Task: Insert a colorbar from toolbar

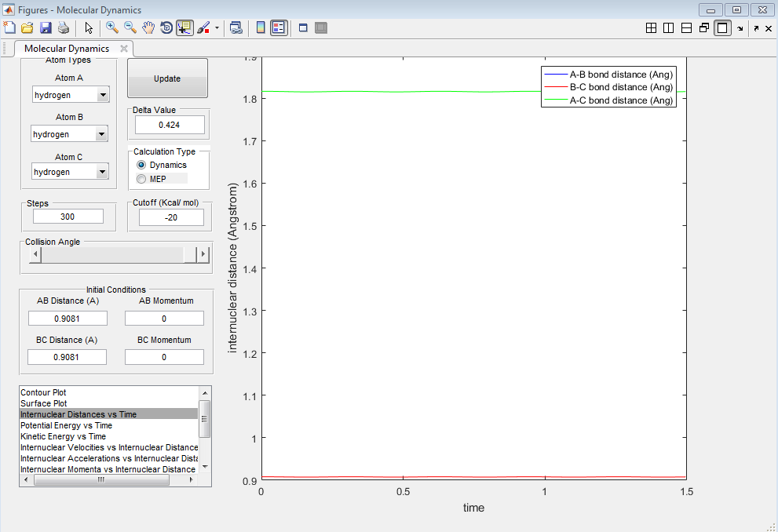Action: (x=261, y=27)
